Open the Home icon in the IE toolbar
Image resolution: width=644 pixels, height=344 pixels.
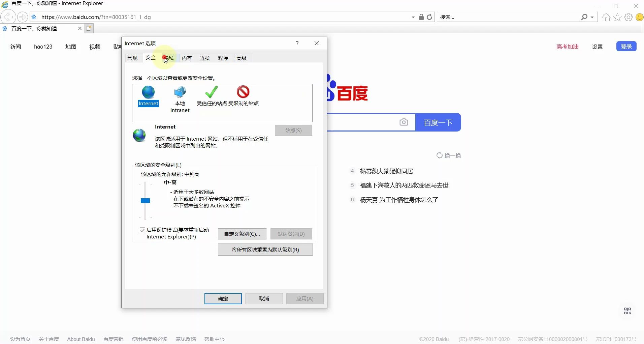606,17
